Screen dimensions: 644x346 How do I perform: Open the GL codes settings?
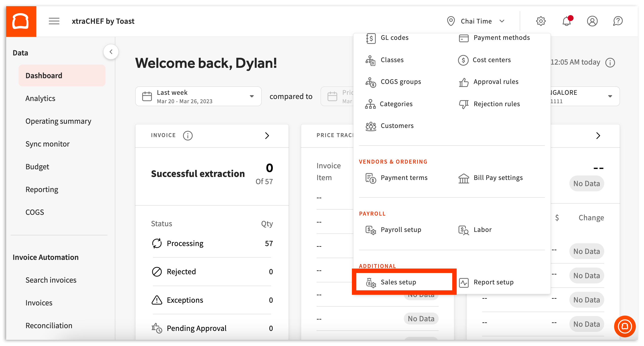(394, 38)
